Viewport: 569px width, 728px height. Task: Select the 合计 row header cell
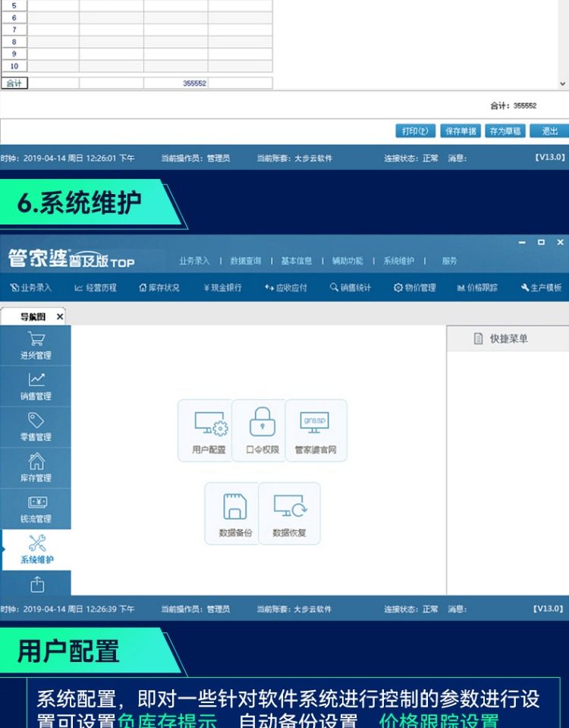tap(14, 83)
